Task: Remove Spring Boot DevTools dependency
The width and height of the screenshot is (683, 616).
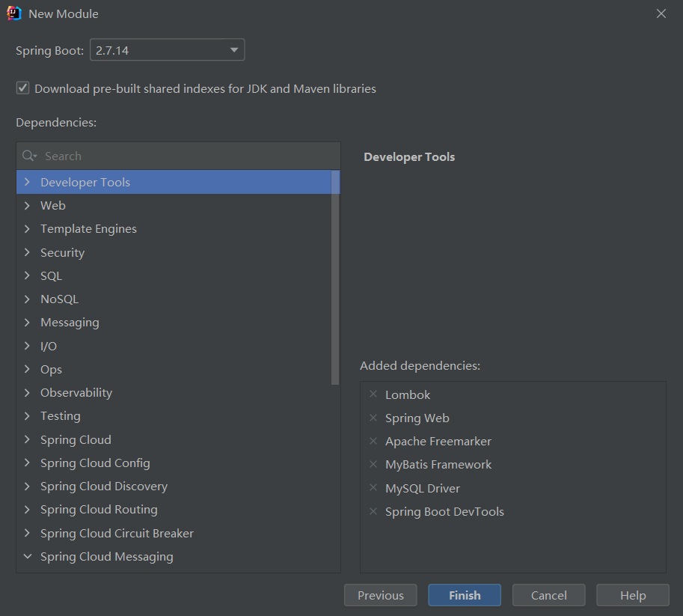Action: [x=373, y=511]
